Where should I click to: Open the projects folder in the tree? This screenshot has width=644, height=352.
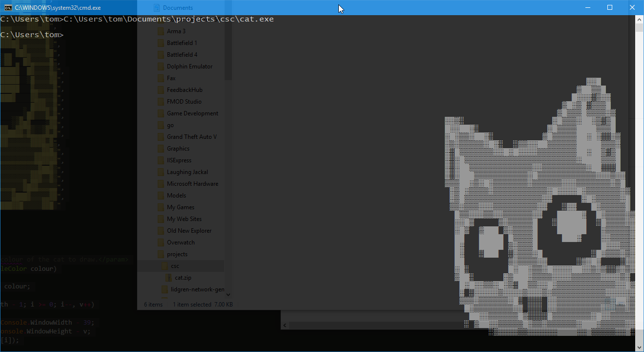177,254
